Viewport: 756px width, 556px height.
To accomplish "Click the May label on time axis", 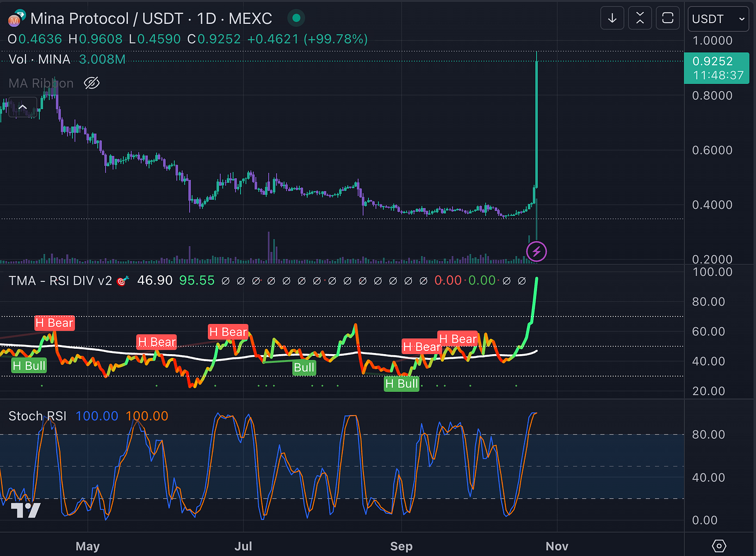I will [x=87, y=546].
